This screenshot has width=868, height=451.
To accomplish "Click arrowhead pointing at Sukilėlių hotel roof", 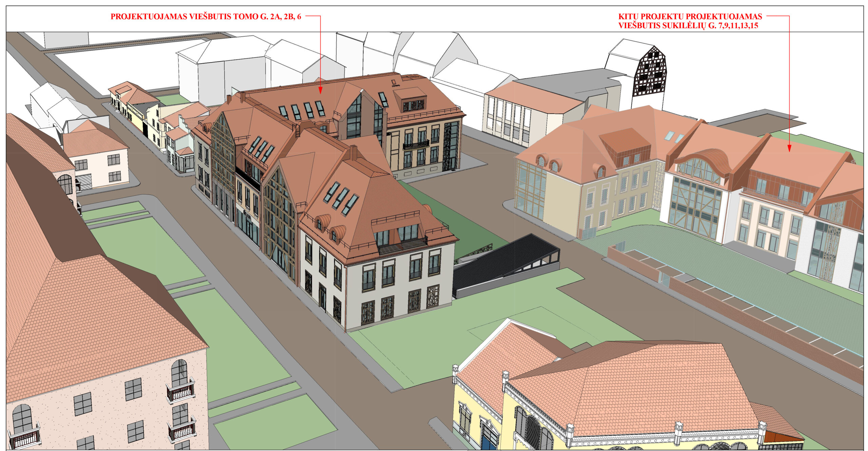I will (x=789, y=148).
